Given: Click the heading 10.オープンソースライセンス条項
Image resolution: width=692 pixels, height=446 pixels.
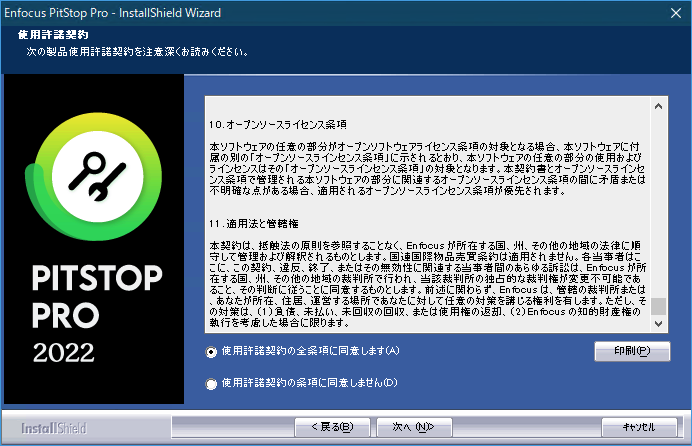Looking at the screenshot, I should (278, 125).
